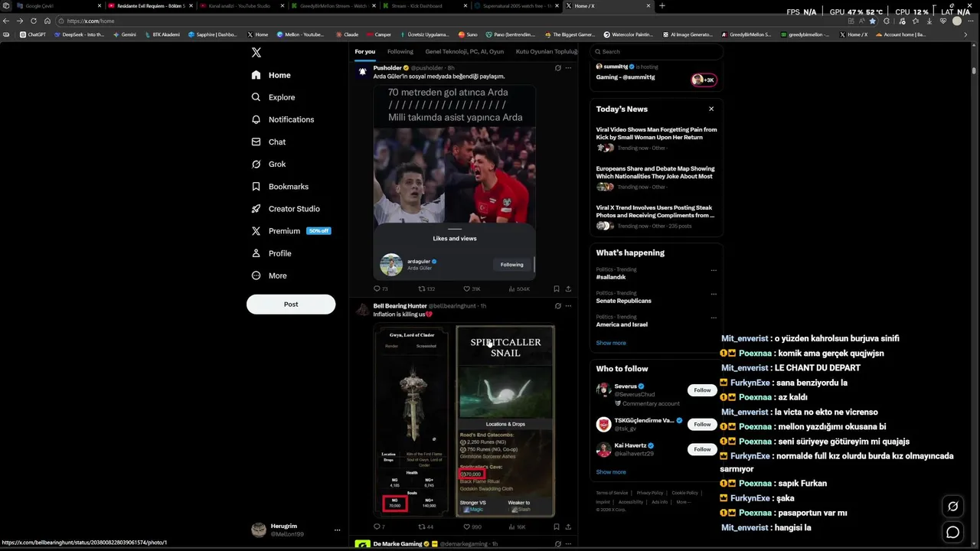Open the Privacy Policy footer link

click(650, 493)
